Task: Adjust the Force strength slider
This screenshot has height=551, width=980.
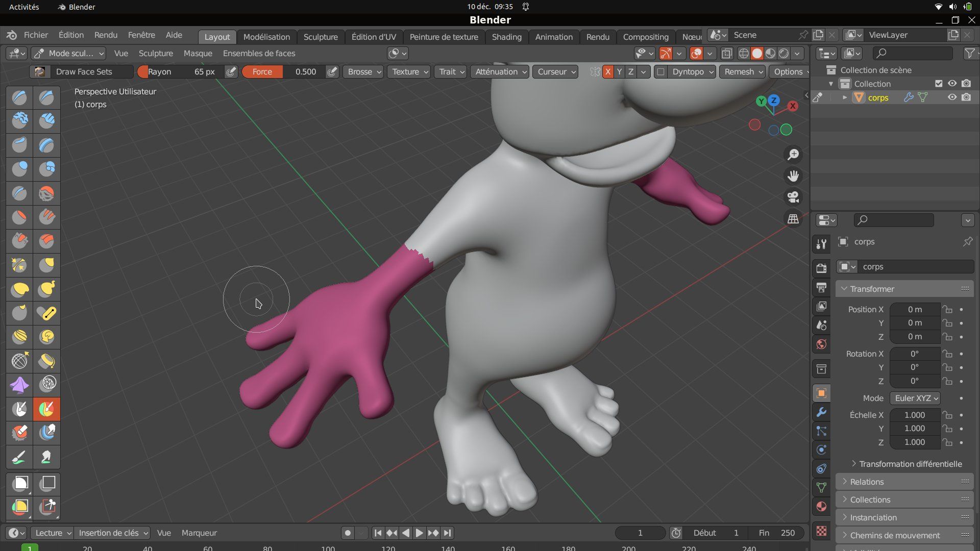Action: point(283,72)
